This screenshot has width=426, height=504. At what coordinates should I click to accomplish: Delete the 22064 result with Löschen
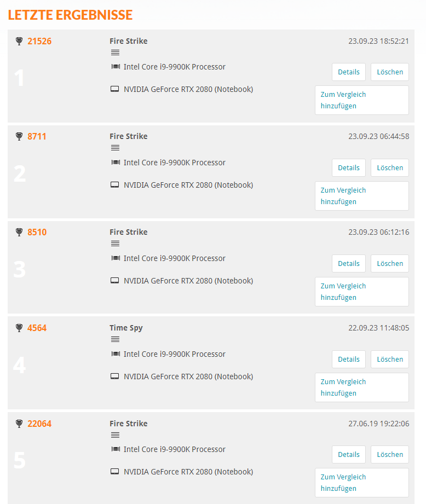point(390,455)
